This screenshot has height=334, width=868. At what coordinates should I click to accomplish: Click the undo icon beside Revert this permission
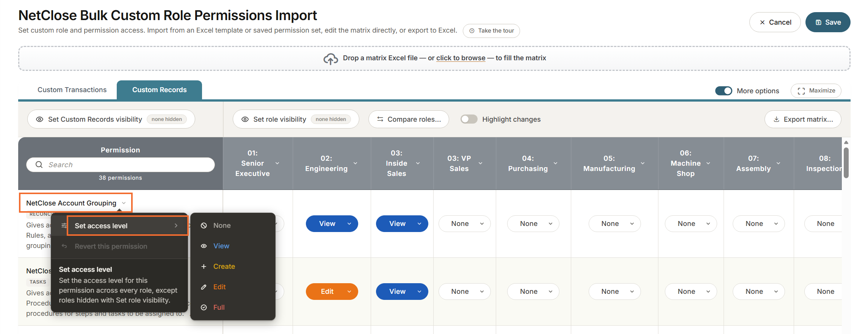tap(64, 246)
